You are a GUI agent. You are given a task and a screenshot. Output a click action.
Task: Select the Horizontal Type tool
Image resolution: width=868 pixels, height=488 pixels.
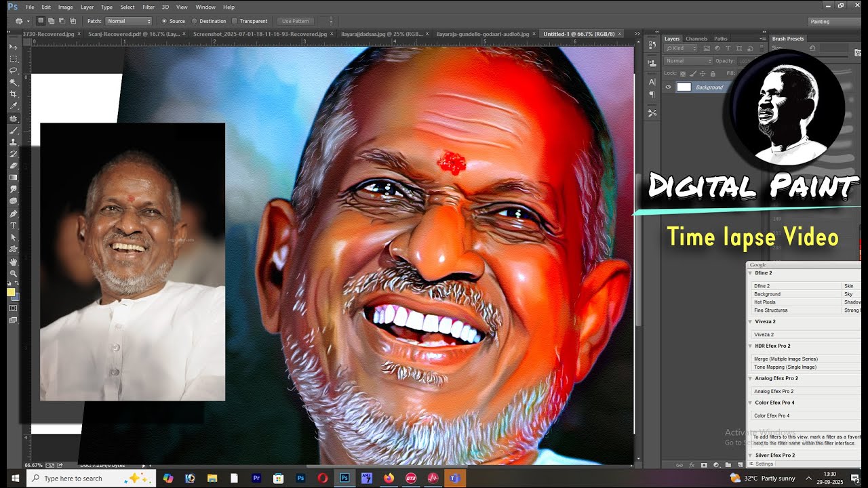pos(13,225)
